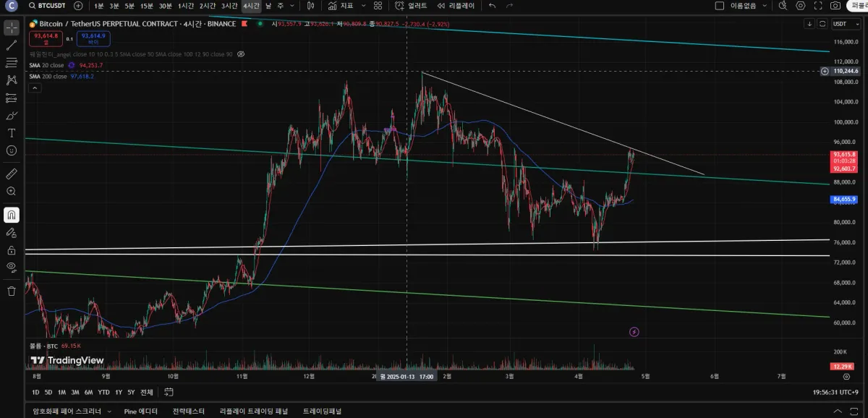Activate the zoom in tool
868x418 pixels.
[x=12, y=192]
